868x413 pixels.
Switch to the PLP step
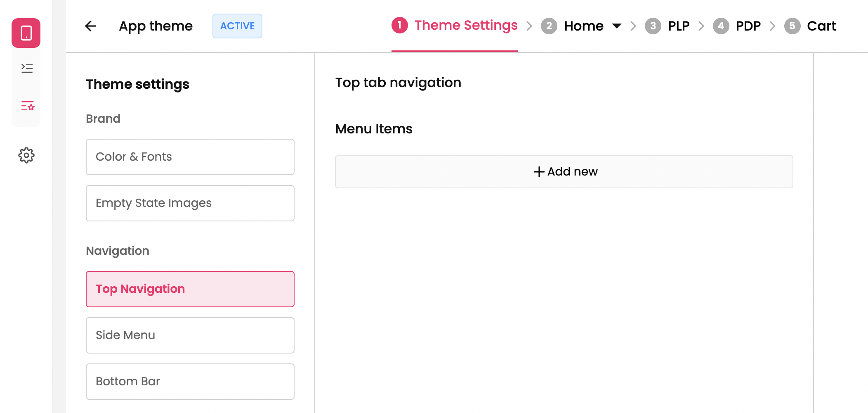point(678,26)
